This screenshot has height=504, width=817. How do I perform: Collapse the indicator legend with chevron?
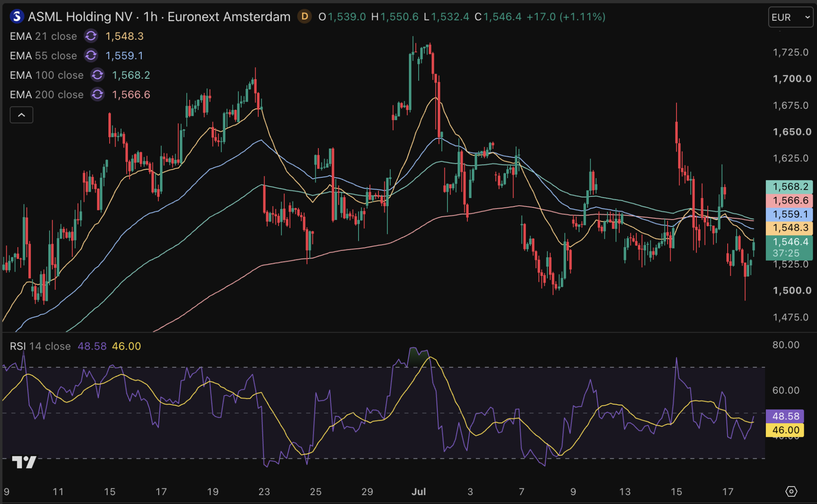point(22,115)
